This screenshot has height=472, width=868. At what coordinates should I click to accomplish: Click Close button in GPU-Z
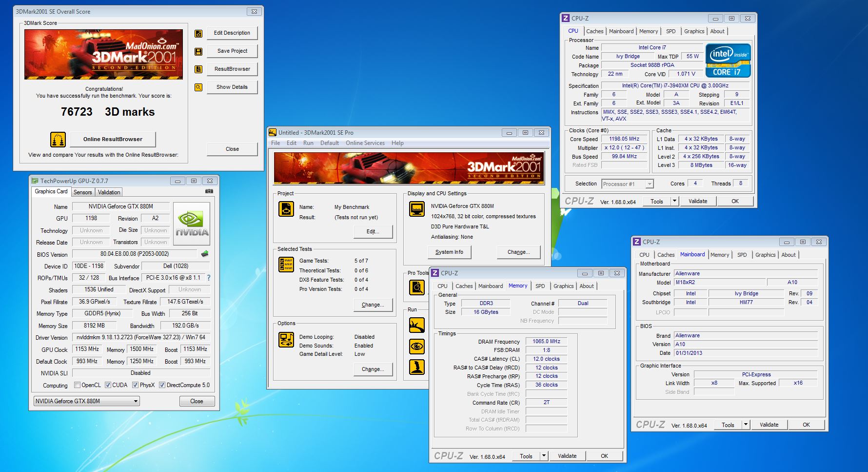coord(197,401)
